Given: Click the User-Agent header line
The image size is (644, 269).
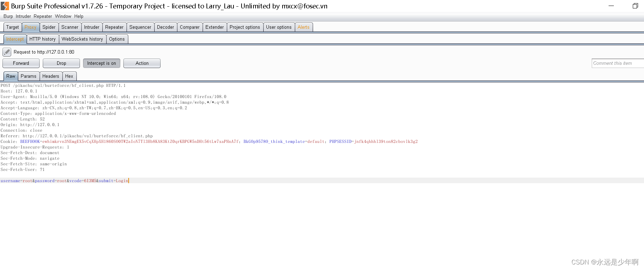Looking at the screenshot, I should pos(113,97).
